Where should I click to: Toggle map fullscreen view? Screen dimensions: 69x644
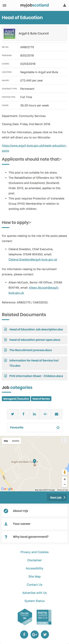tap(64, 440)
